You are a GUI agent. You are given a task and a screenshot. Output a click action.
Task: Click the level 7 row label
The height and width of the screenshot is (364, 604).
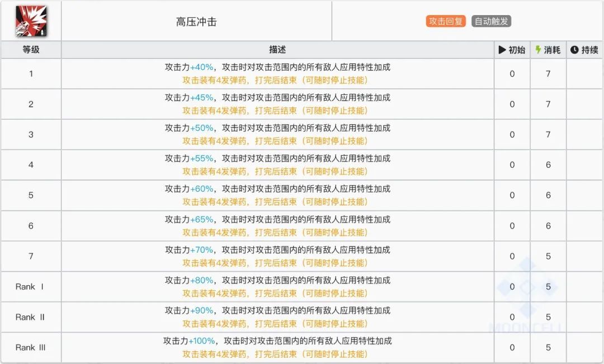point(31,256)
